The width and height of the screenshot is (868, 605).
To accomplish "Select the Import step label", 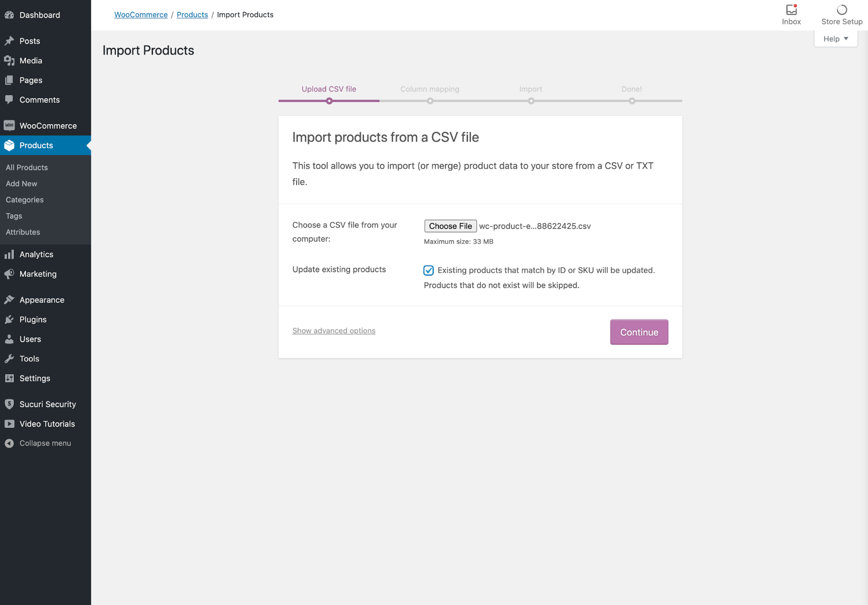I will (x=531, y=89).
